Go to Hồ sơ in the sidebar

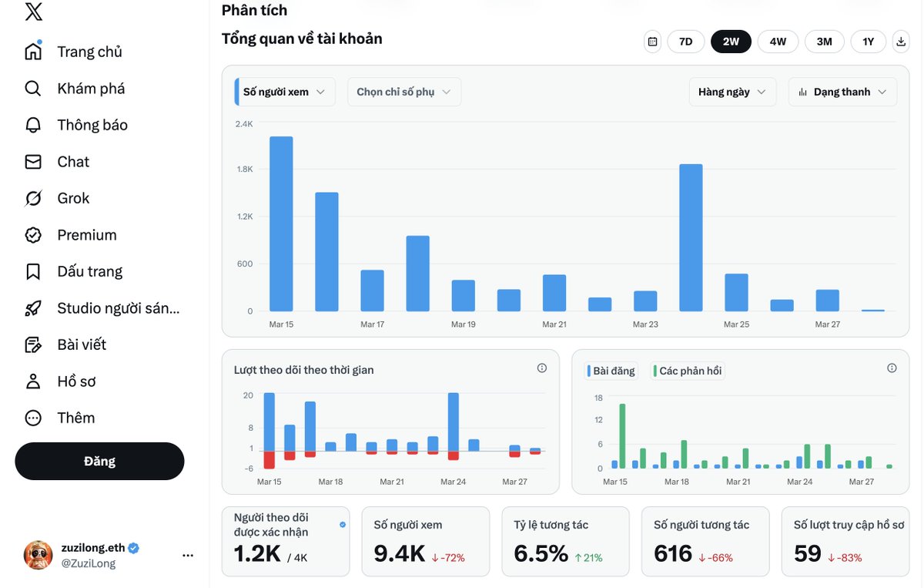coord(33,381)
